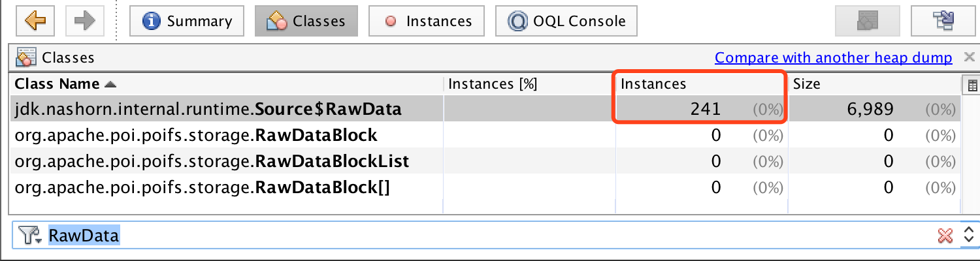
Task: Click Compare with another heap dump link
Action: [833, 58]
